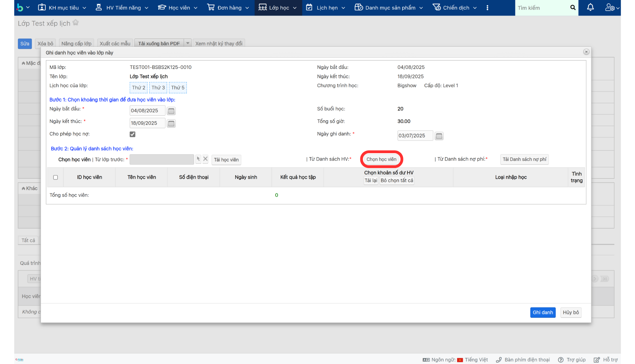Open calendar picker for Ngày bắt đầu
This screenshot has height=364, width=635.
(x=171, y=111)
